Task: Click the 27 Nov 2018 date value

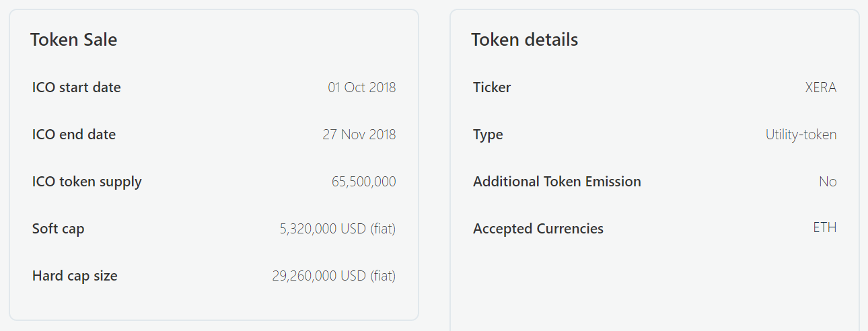Action: 359,135
